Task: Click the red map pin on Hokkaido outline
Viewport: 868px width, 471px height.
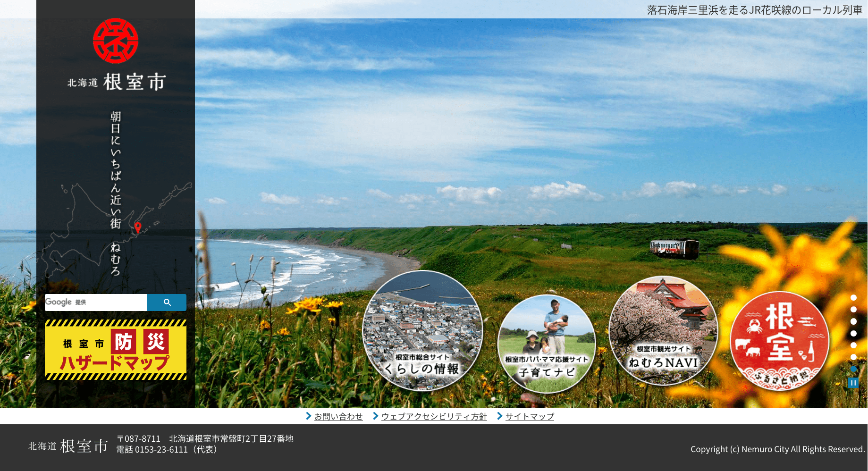Action: [138, 227]
